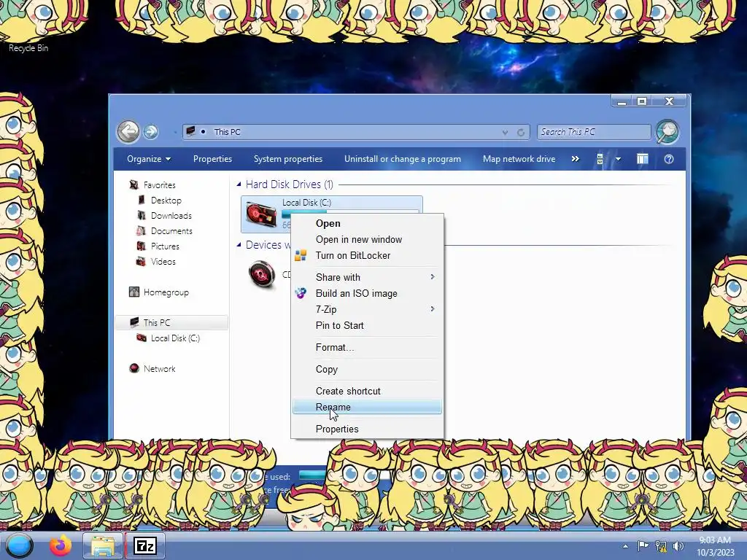Choose Properties from context menu
Screen dimensions: 747x560
(367, 429)
